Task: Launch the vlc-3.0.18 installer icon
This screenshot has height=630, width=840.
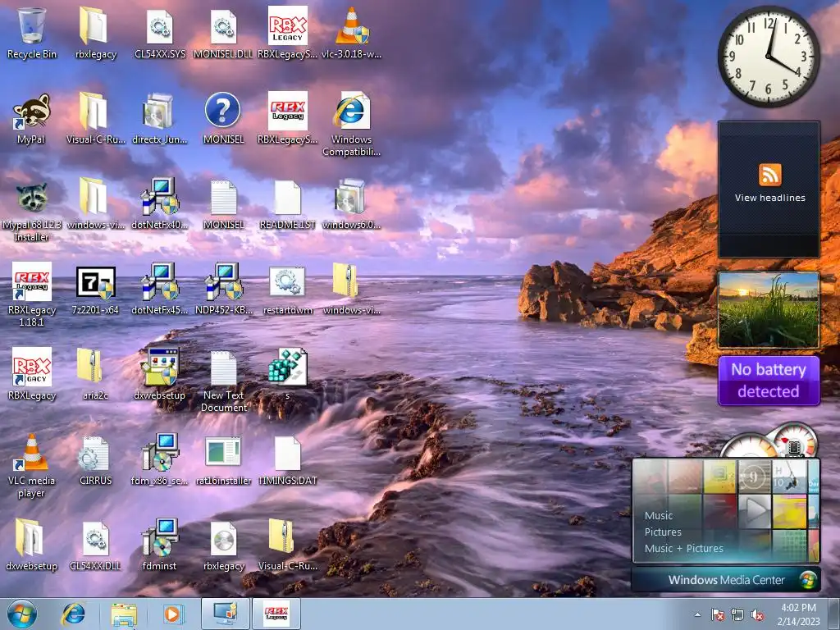Action: (351, 33)
